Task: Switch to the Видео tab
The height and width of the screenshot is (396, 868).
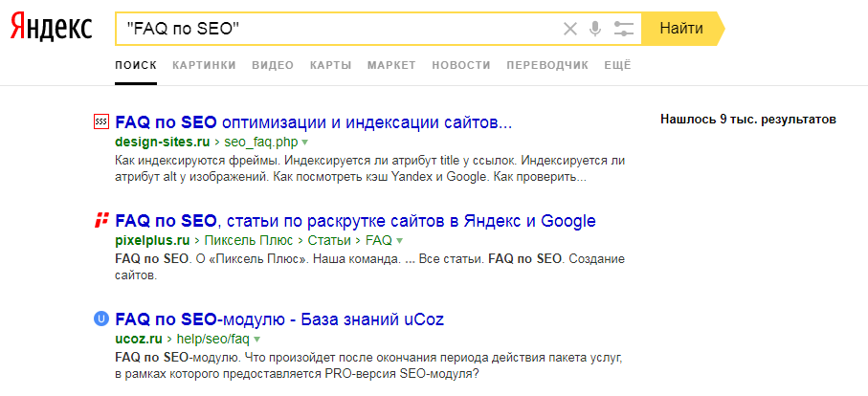Action: pyautogui.click(x=273, y=65)
